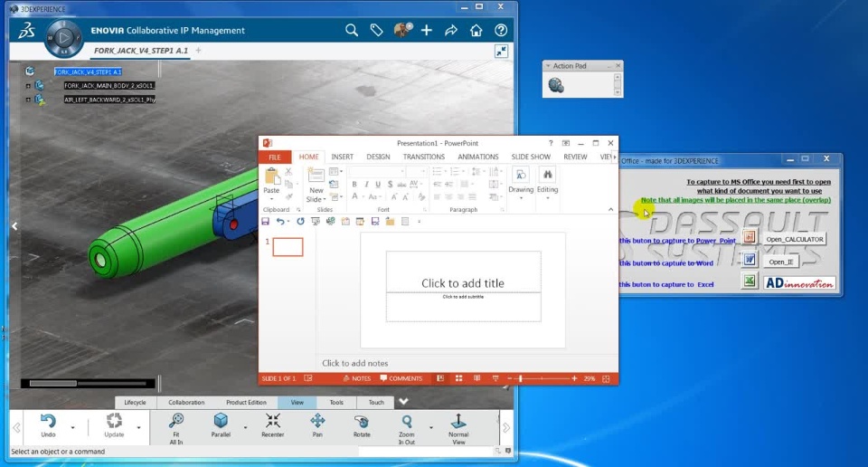The height and width of the screenshot is (467, 868).
Task: Click the Open_IE button
Action: [780, 262]
